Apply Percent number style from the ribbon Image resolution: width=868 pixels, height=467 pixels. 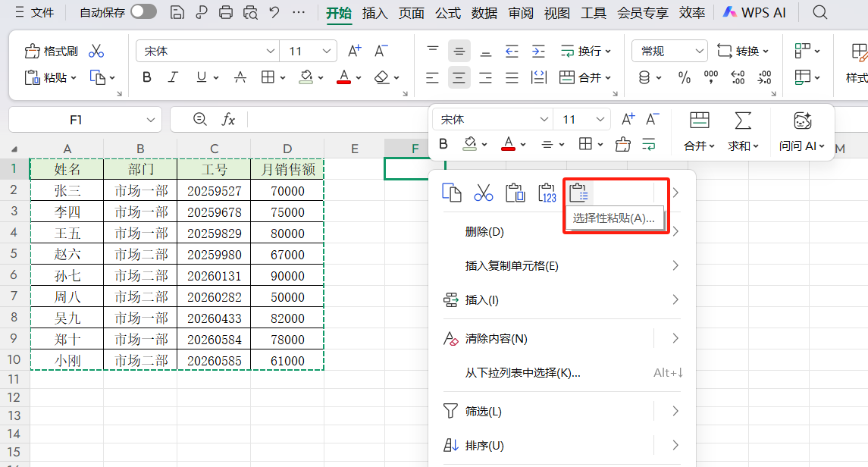[x=684, y=77]
